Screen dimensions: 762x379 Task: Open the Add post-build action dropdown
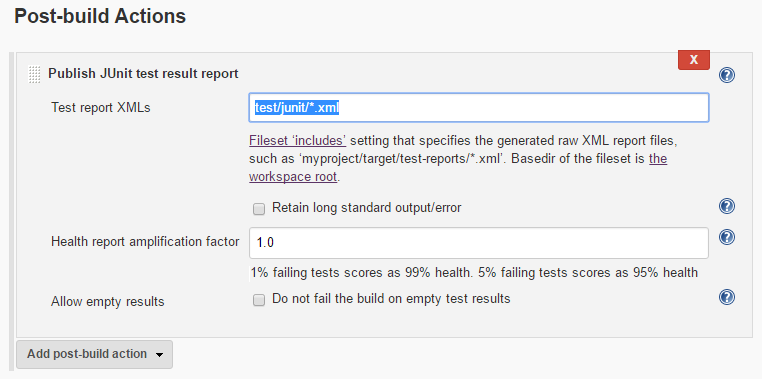point(94,354)
